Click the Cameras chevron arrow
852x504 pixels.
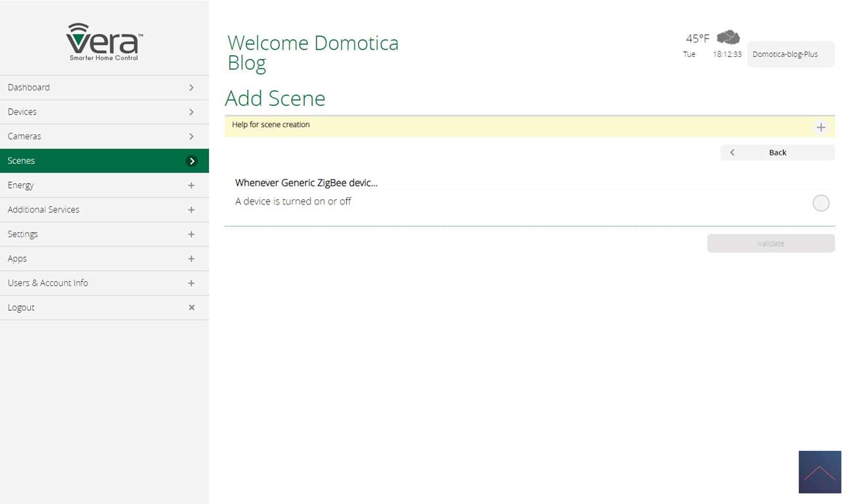(191, 136)
